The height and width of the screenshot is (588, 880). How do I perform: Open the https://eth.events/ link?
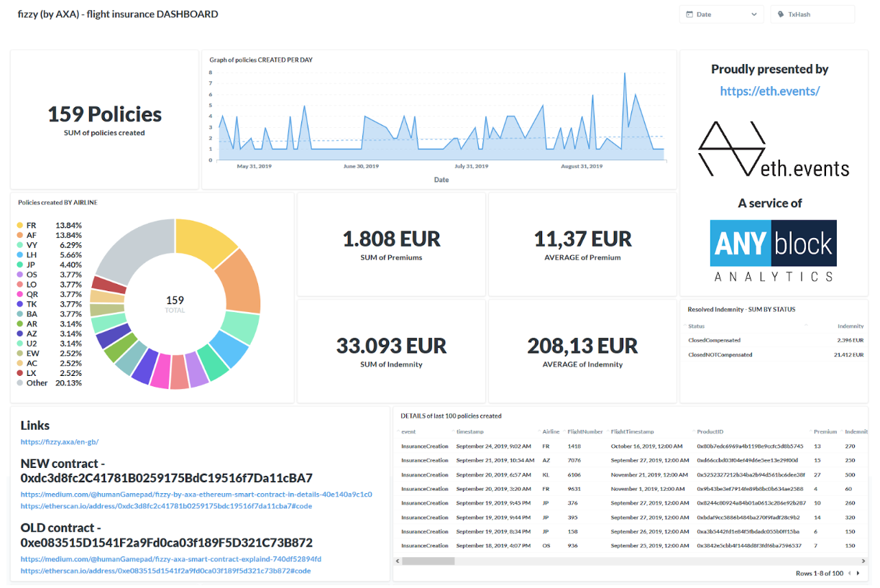770,91
